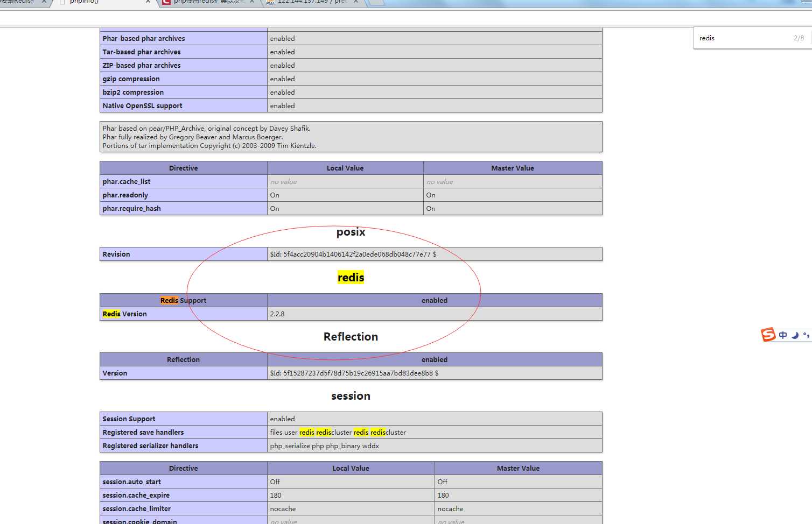The height and width of the screenshot is (524, 812).
Task: Click 'gzip compression' row label
Action: pyautogui.click(x=131, y=79)
